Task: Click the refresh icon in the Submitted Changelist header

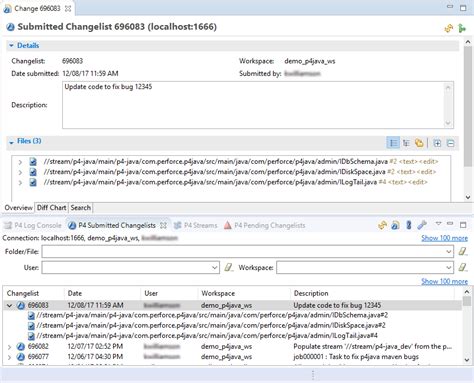Action: point(449,28)
